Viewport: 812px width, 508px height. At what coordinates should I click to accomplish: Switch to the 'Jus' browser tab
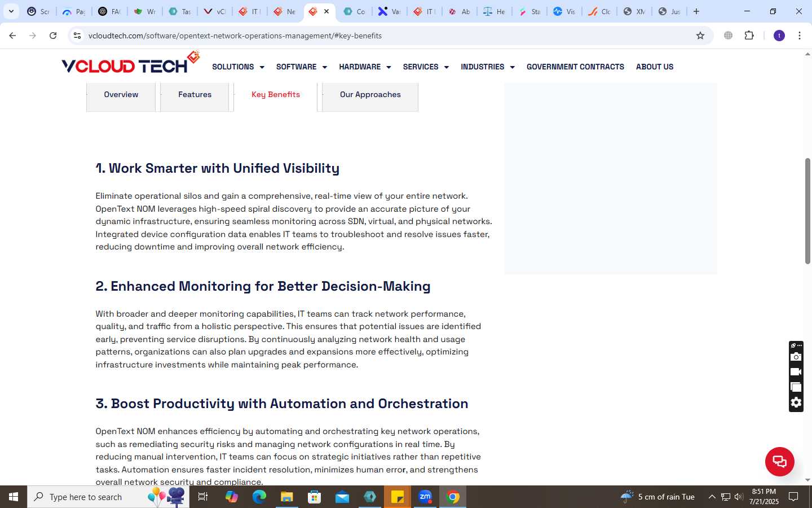coord(669,11)
